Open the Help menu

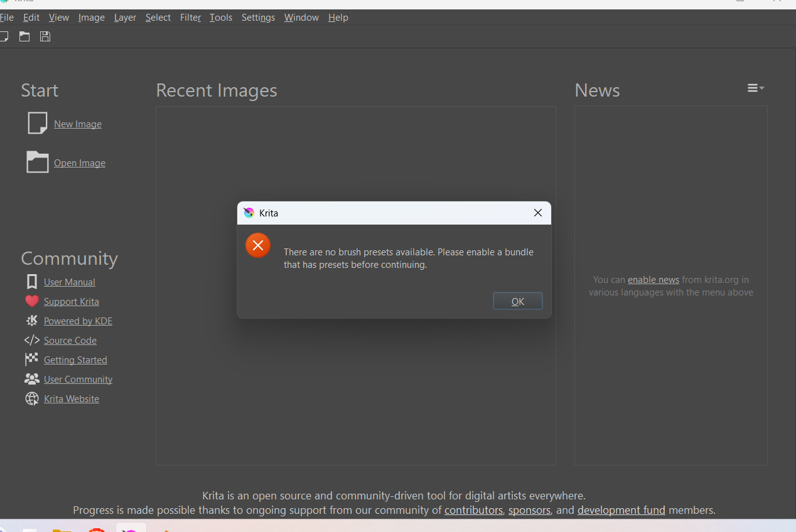tap(338, 18)
